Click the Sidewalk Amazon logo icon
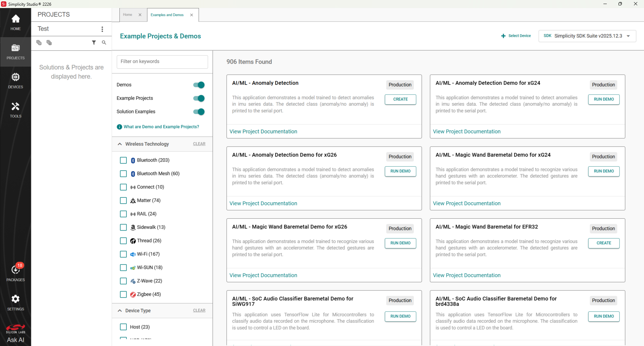The height and width of the screenshot is (346, 644). [x=133, y=227]
